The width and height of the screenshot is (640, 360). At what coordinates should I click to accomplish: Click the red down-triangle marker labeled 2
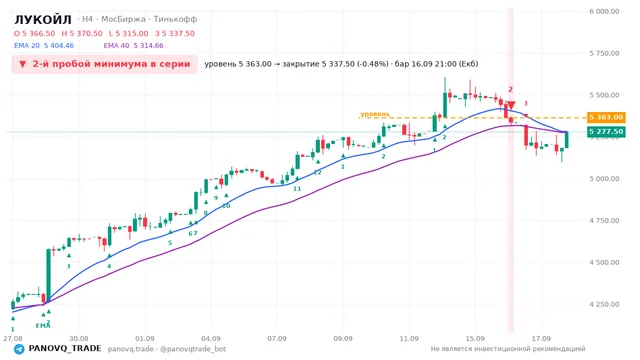[x=511, y=106]
